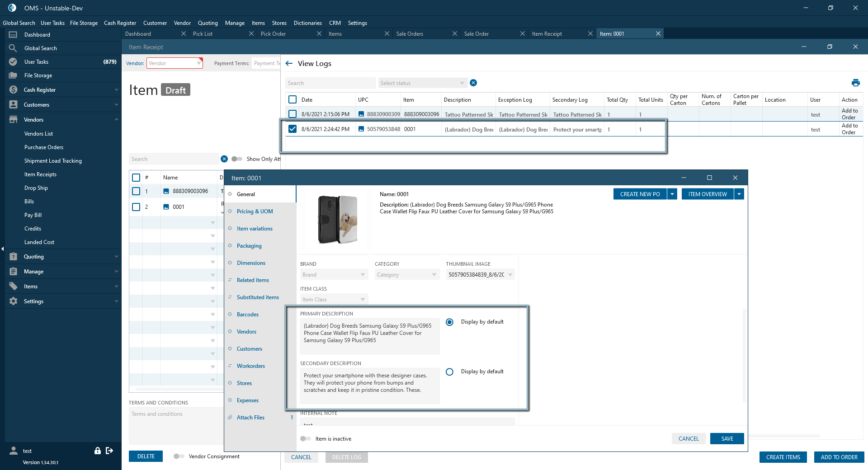Viewport: 868px width, 470px height.
Task: Click the Settings gear icon
Action: click(x=13, y=301)
